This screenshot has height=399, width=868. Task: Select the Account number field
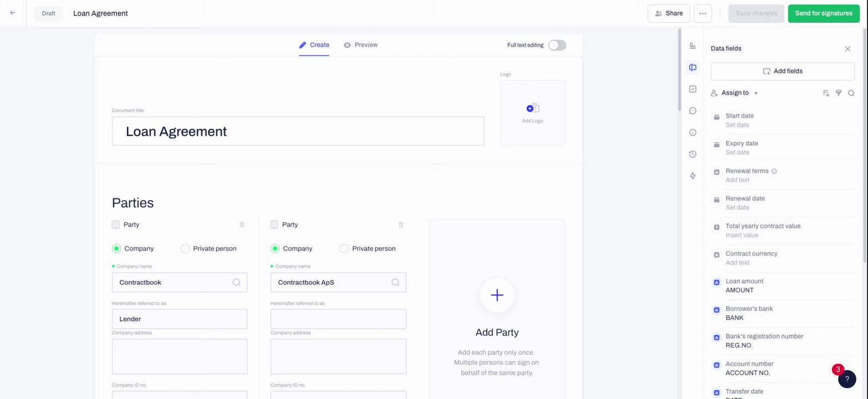pyautogui.click(x=783, y=369)
